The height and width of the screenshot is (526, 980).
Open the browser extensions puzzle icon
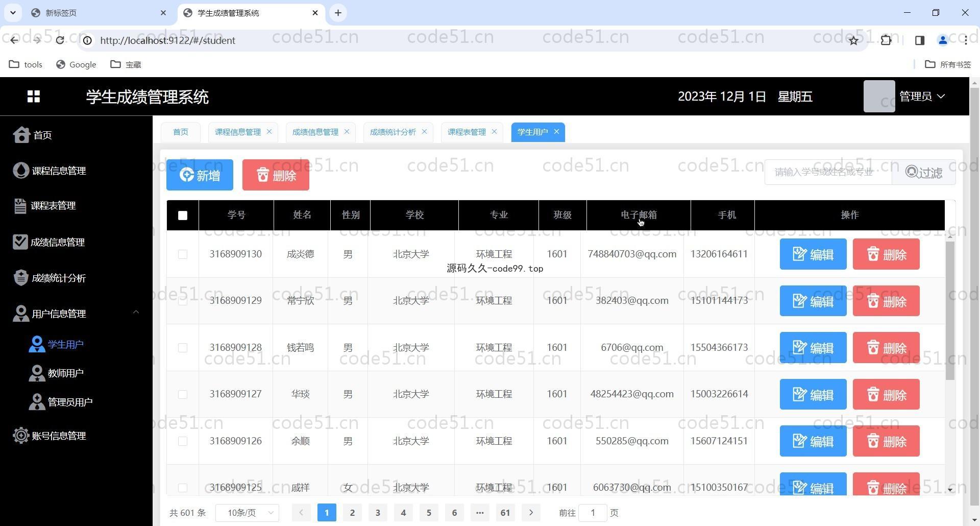886,40
